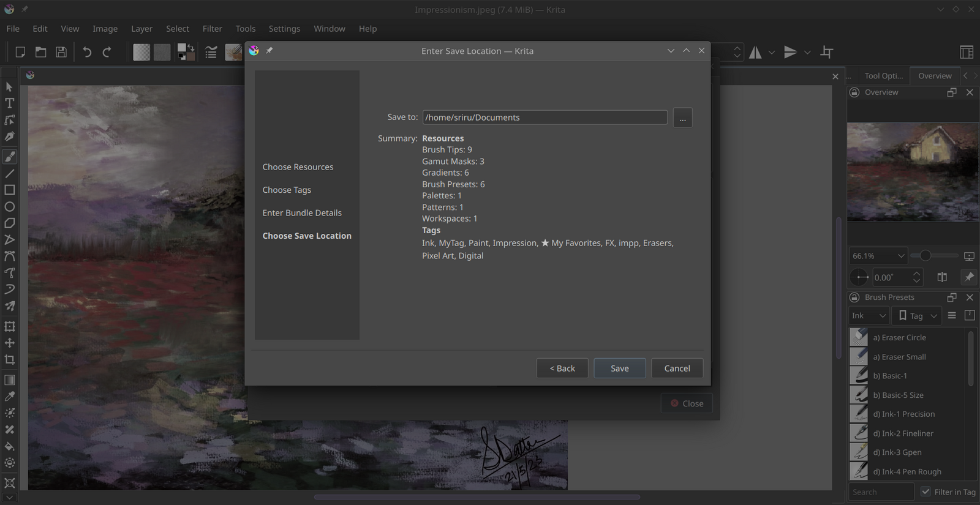Select the Fill bucket tool
980x505 pixels.
10,446
